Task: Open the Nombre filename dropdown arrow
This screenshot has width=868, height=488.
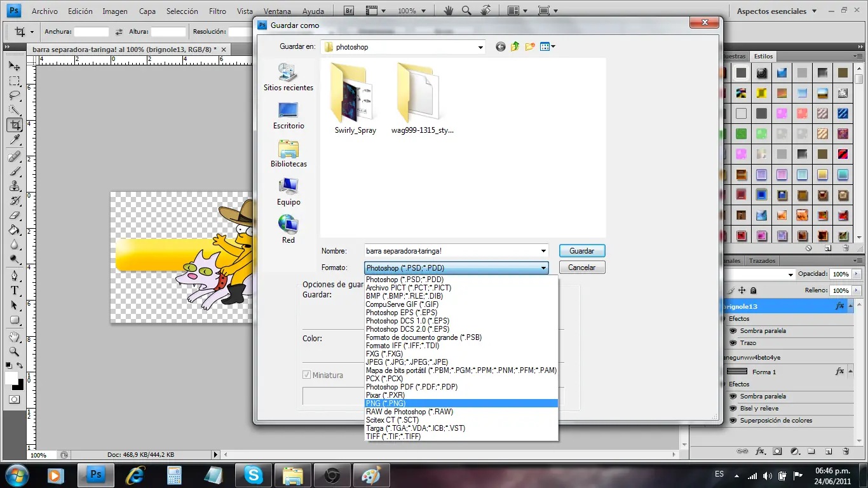Action: pos(543,251)
